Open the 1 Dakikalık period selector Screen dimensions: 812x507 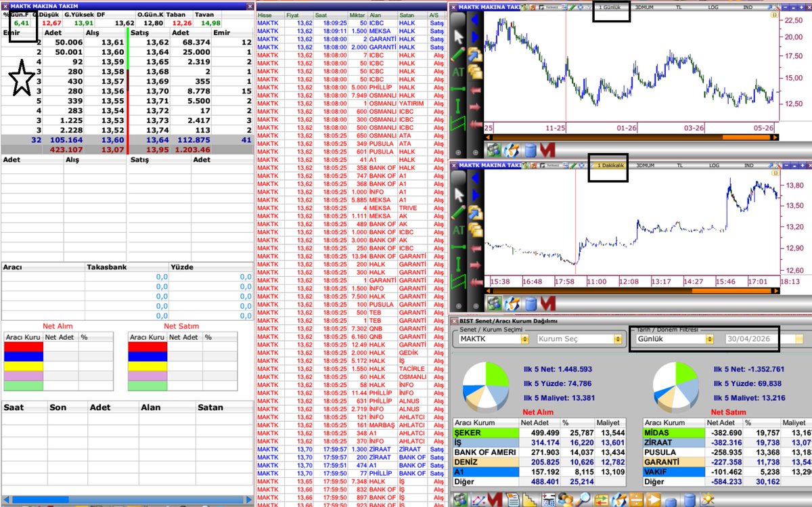[609, 165]
